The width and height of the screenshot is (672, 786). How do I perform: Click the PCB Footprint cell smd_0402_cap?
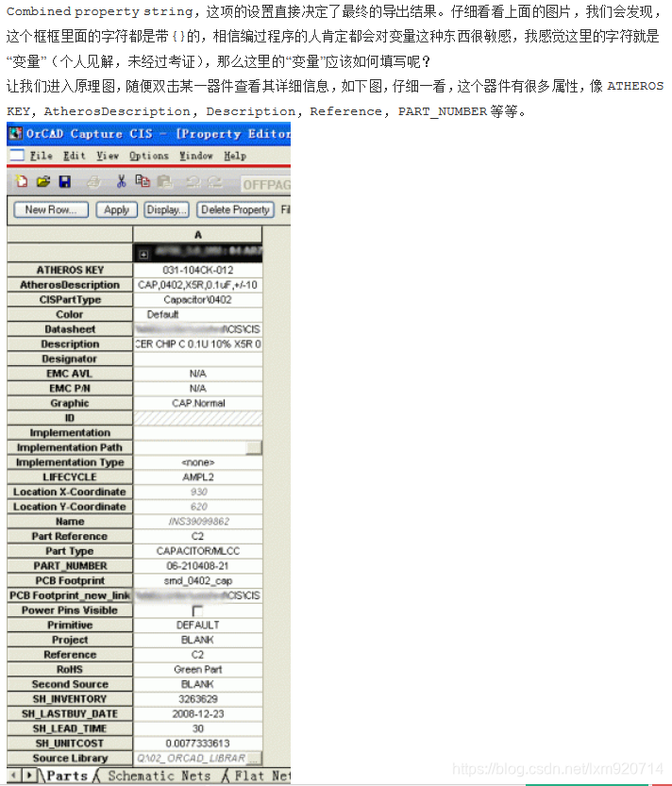coord(197,580)
